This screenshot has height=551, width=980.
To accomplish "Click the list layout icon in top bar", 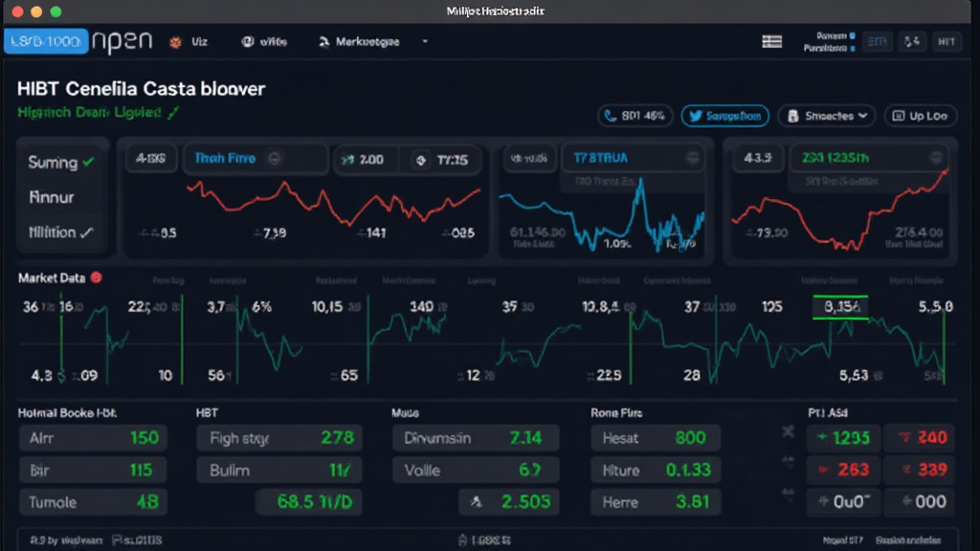I will coord(771,41).
